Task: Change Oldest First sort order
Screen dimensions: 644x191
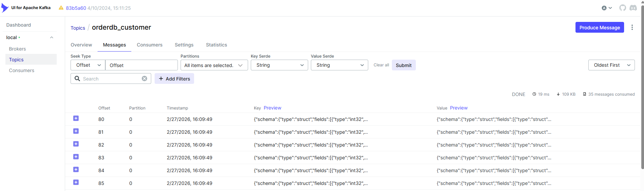Action: pos(611,65)
